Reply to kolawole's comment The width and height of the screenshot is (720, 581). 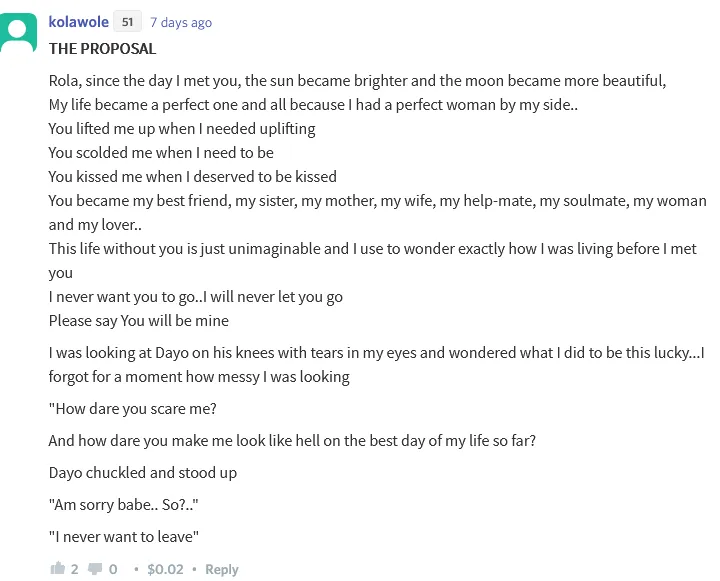pyautogui.click(x=222, y=570)
